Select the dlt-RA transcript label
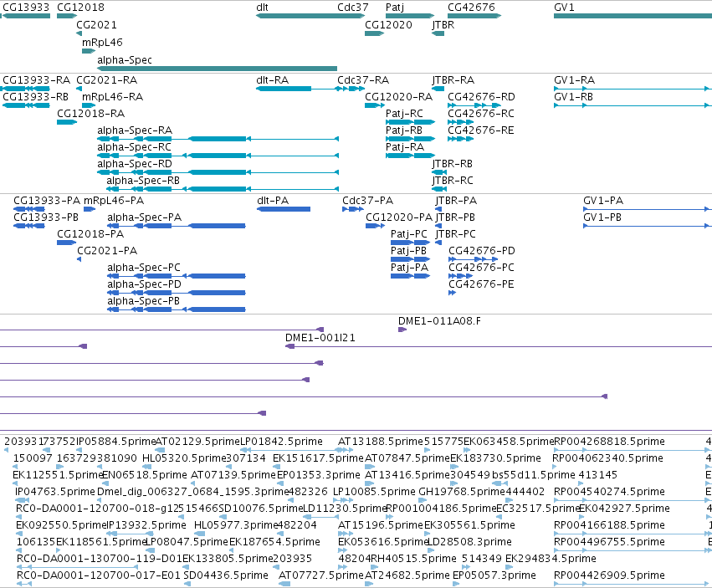712x588 pixels. (x=273, y=80)
